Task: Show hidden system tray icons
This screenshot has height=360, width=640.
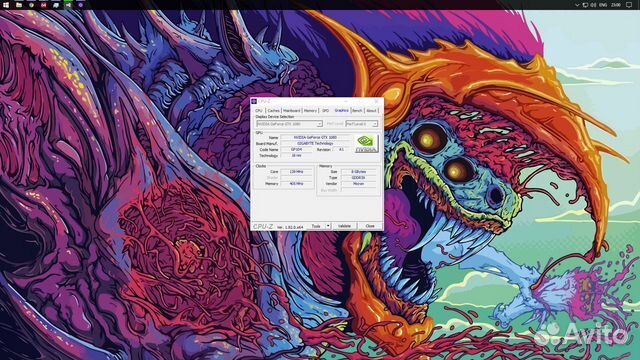Action: 577,5
